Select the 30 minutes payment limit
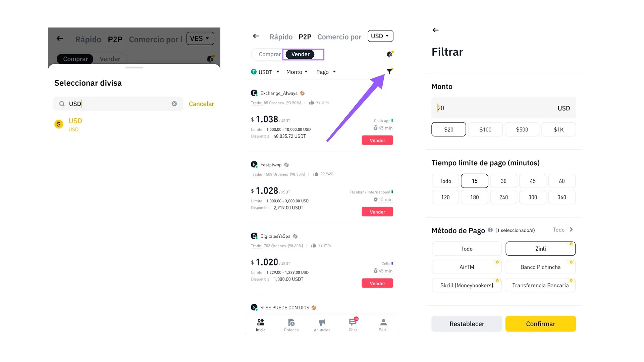Screen dimensions: 644x362 [x=503, y=181]
